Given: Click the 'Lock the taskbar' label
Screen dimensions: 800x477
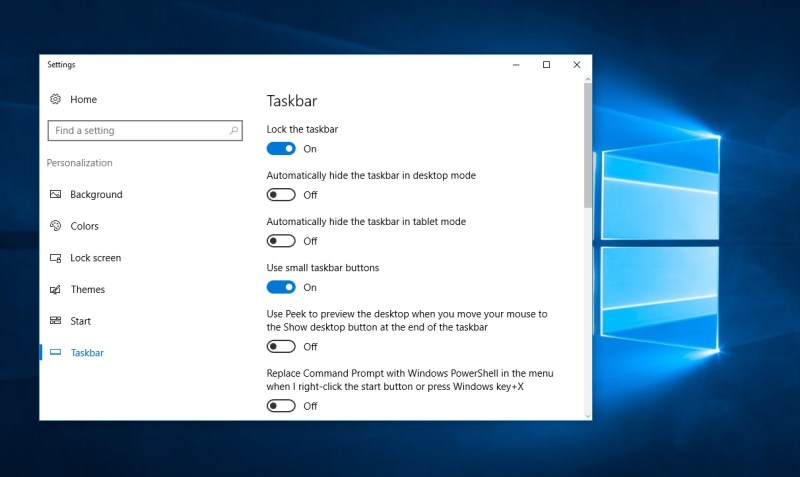Looking at the screenshot, I should coord(302,129).
